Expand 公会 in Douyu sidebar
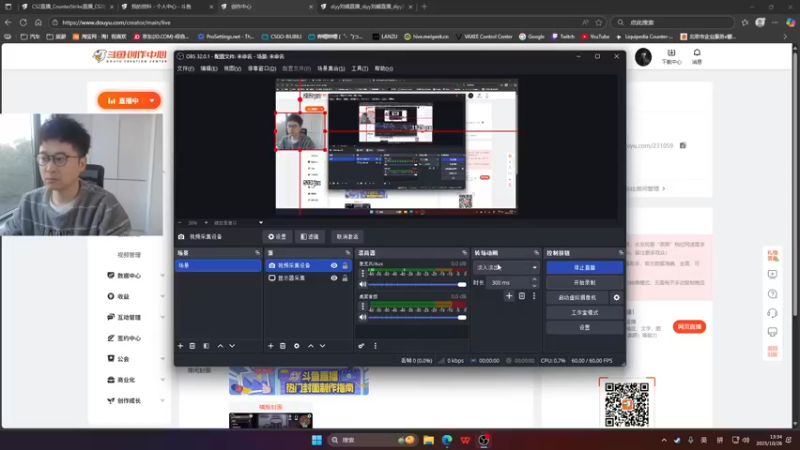 click(x=163, y=359)
